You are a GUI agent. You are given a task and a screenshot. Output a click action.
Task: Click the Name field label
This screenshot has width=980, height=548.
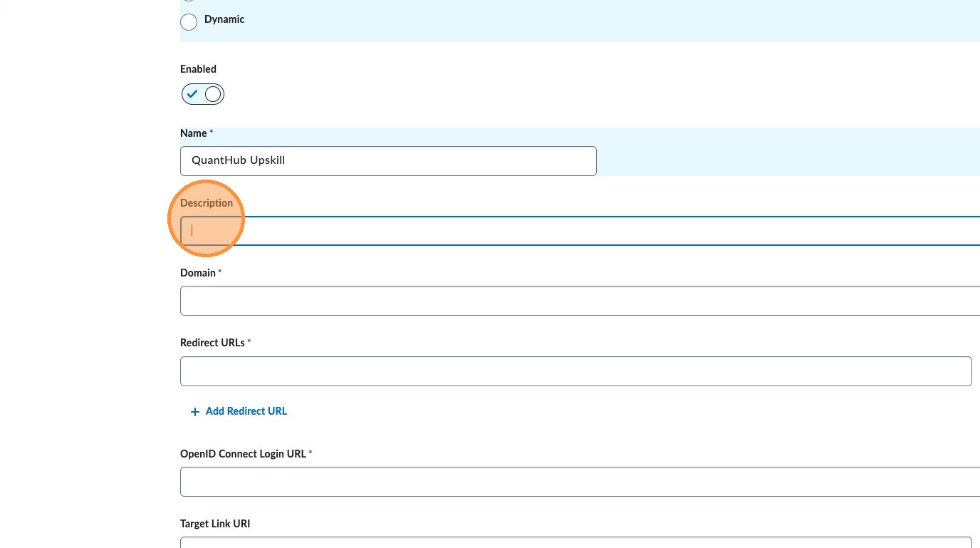coord(194,133)
